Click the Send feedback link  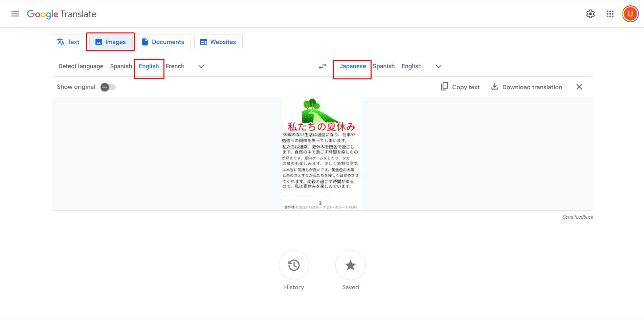[x=578, y=217]
